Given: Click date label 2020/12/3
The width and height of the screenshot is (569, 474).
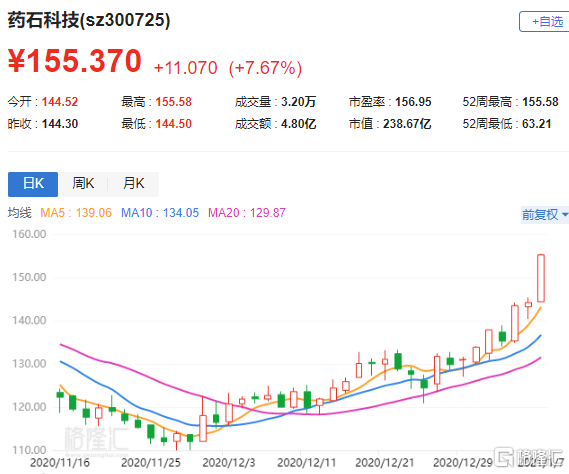Looking at the screenshot, I should click(x=229, y=463).
